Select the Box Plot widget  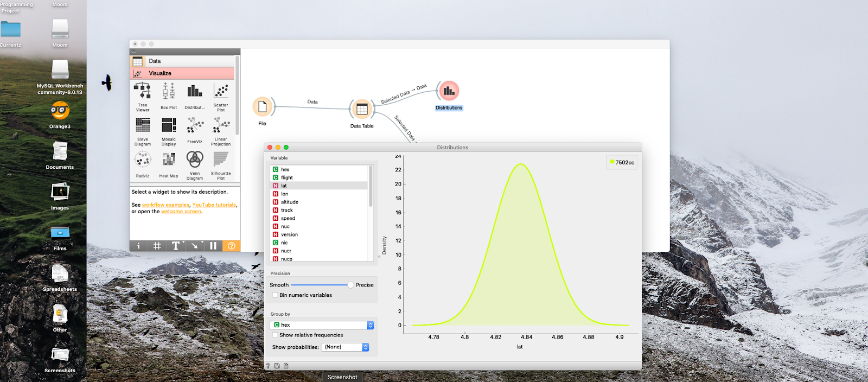point(169,96)
